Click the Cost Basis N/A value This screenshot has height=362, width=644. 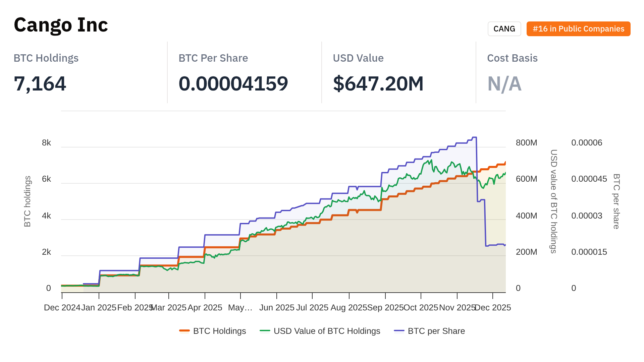coord(504,84)
